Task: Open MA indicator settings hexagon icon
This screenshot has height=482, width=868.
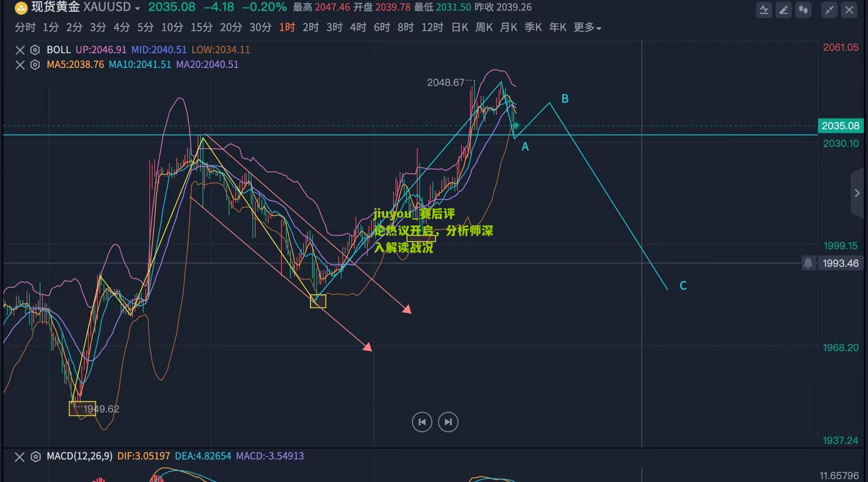Action: click(x=35, y=65)
